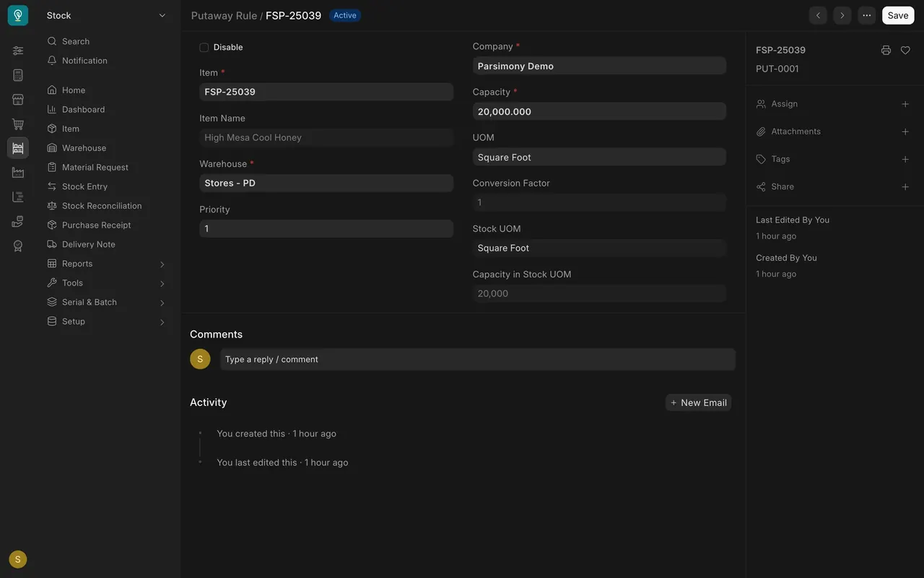Viewport: 924px width, 578px height.
Task: Click the Stock UOM read-only field
Action: click(x=599, y=248)
